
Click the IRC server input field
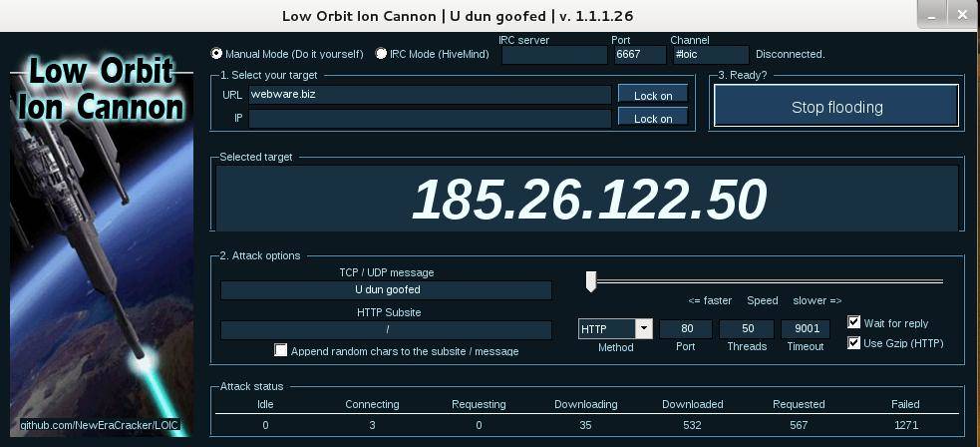click(x=554, y=55)
